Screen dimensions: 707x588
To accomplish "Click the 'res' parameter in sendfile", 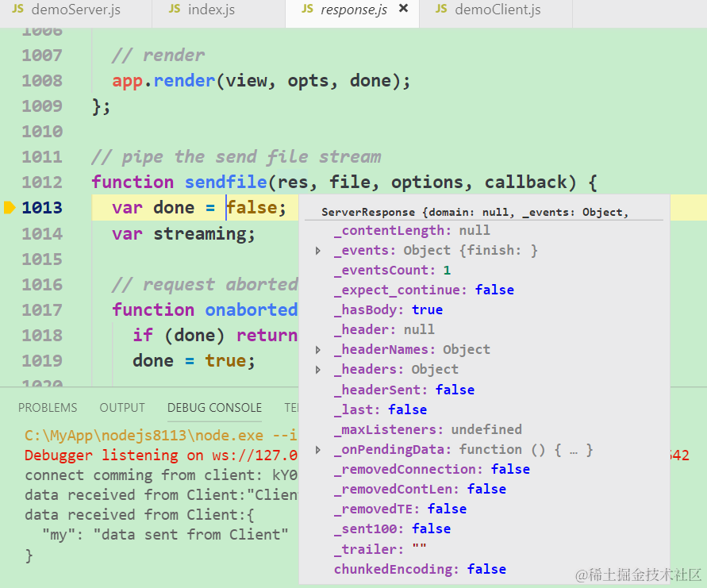I will pos(293,183).
